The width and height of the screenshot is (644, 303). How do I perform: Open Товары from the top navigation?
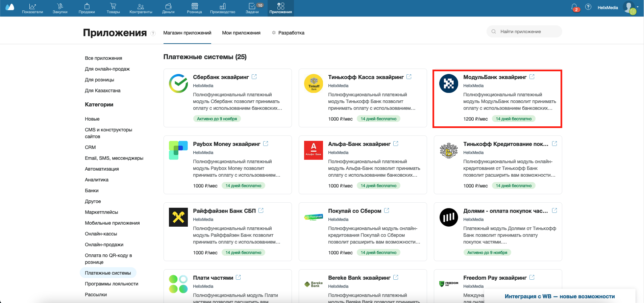[x=113, y=8]
